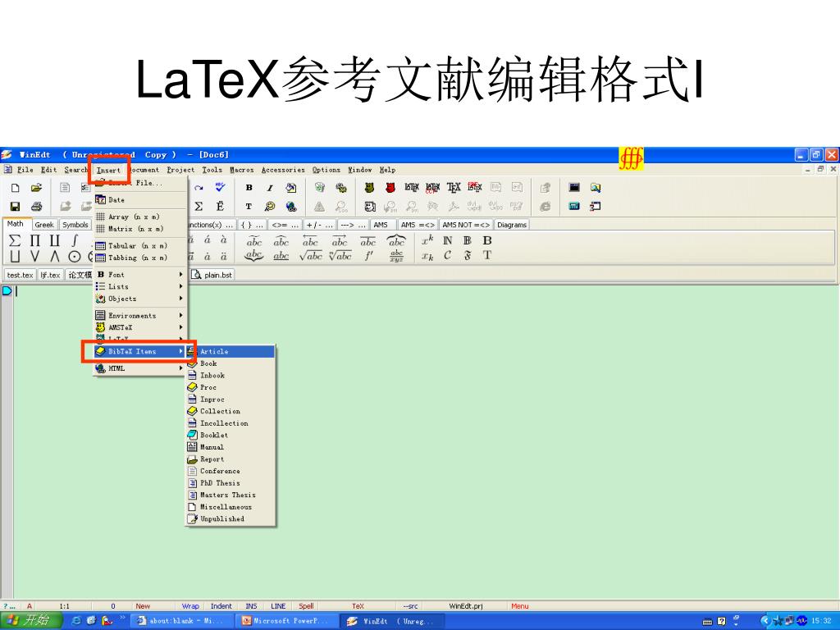Toggle Wrap mode in status bar

pos(190,606)
